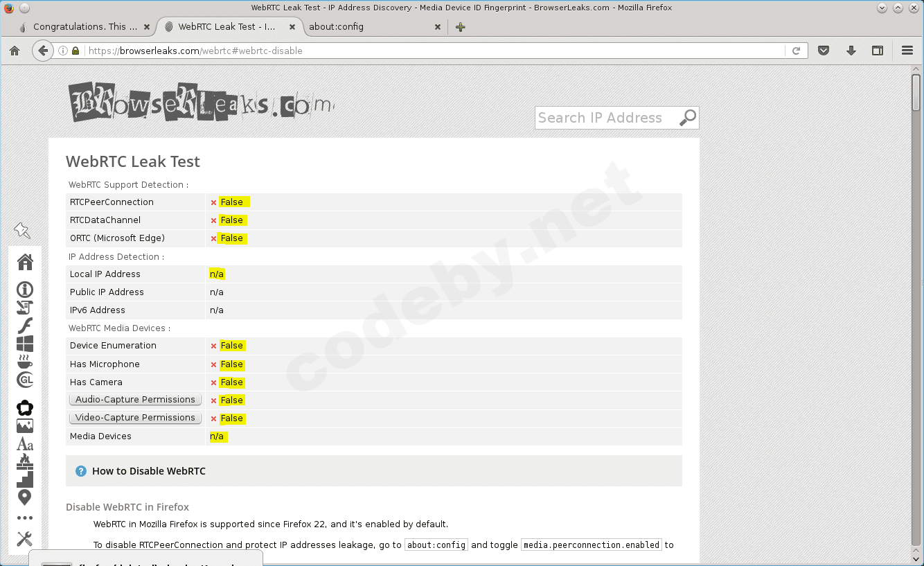The image size is (924, 566).
Task: Open the Firefox hamburger menu
Action: [x=906, y=50]
